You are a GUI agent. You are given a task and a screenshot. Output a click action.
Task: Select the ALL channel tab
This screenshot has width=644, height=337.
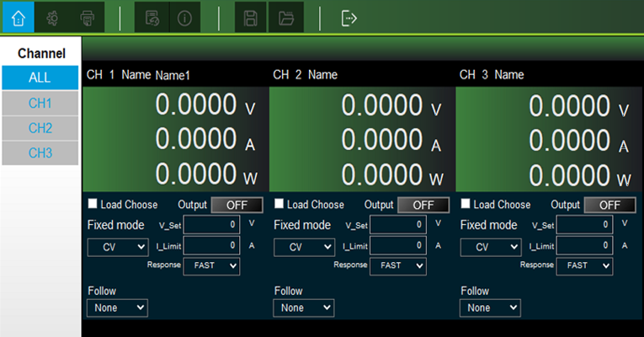pos(40,78)
